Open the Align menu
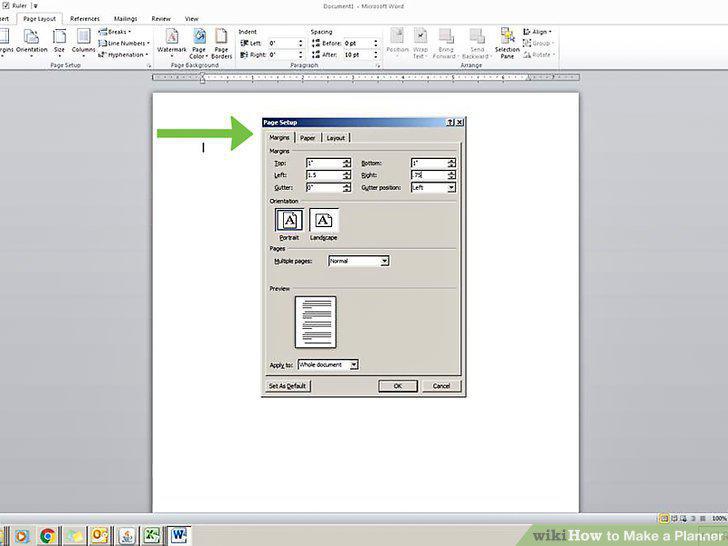The width and height of the screenshot is (728, 546). click(x=537, y=32)
